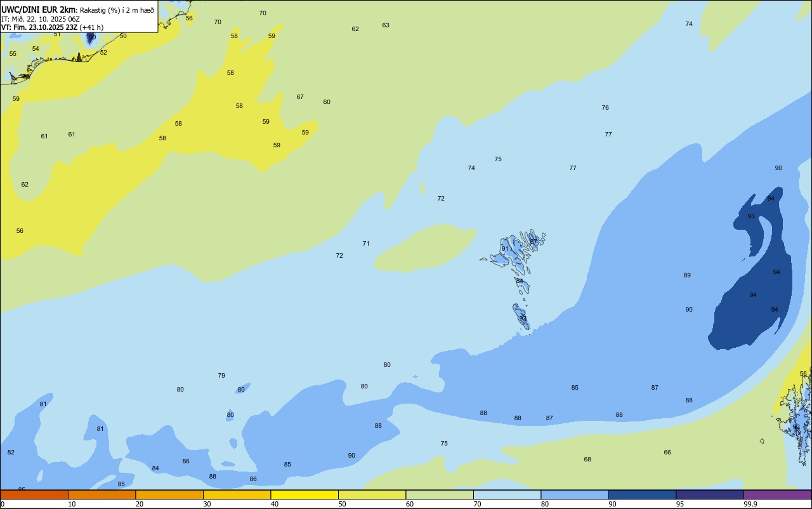Click the map value '55' at top left
This screenshot has width=812, height=509.
[13, 54]
